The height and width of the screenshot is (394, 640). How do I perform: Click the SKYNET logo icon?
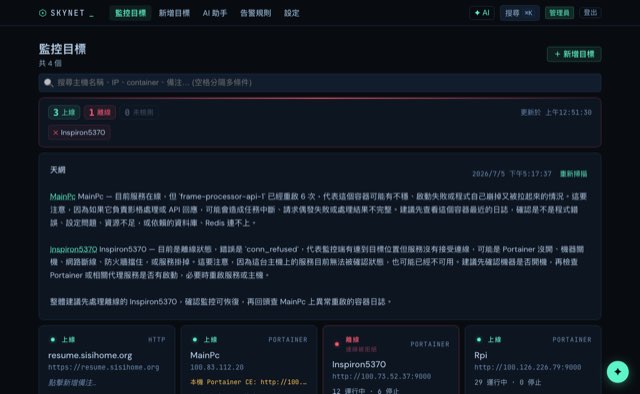pos(42,13)
